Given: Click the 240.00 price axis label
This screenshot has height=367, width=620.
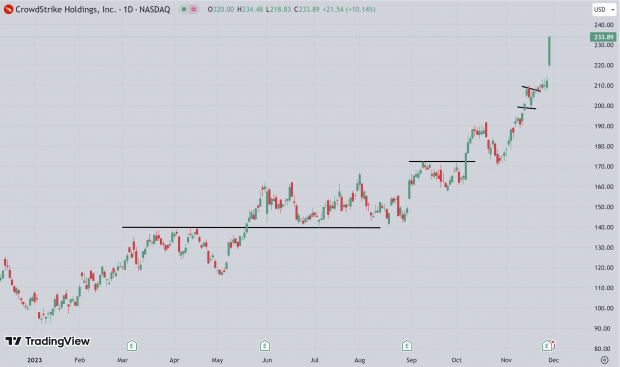Looking at the screenshot, I should (604, 25).
